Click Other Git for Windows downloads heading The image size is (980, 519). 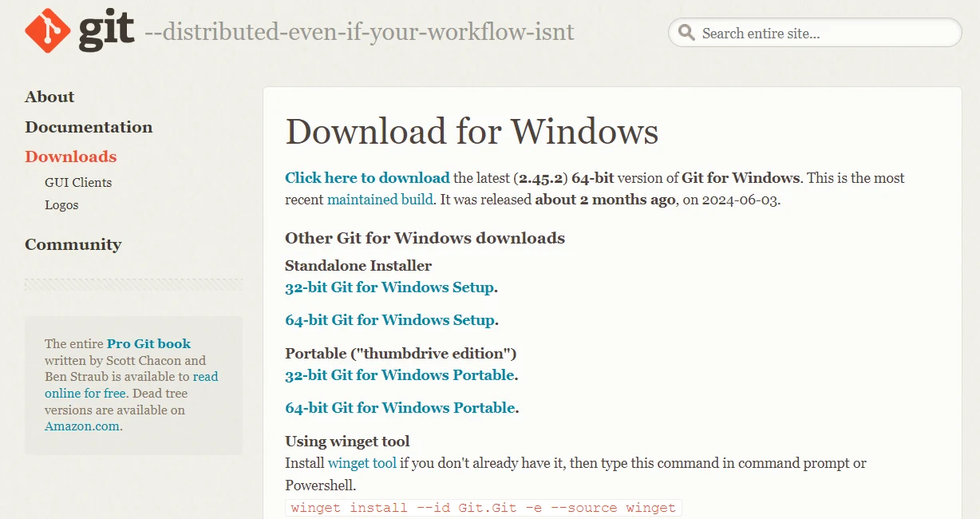[425, 238]
